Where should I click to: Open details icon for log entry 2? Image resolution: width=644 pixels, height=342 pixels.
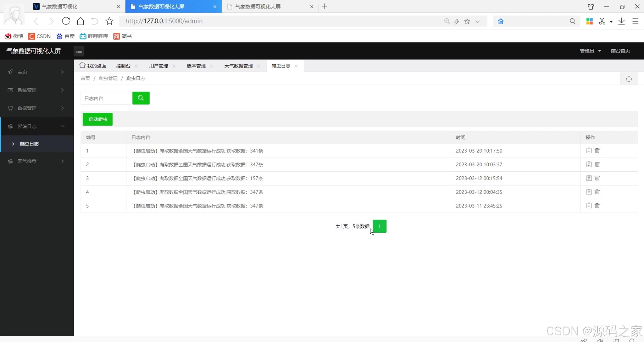click(x=589, y=164)
